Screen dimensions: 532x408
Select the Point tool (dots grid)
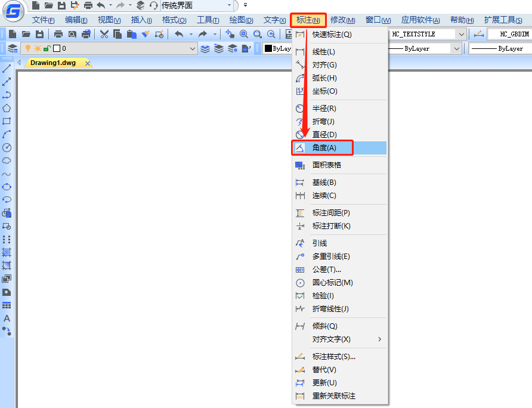coord(7,240)
